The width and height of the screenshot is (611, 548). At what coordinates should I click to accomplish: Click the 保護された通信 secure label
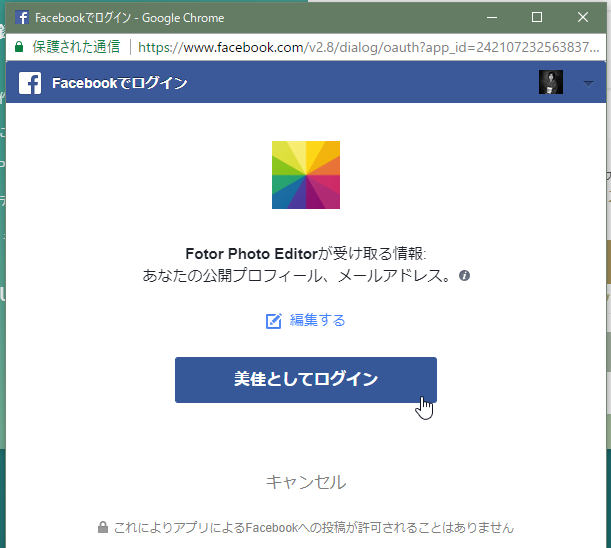point(76,47)
